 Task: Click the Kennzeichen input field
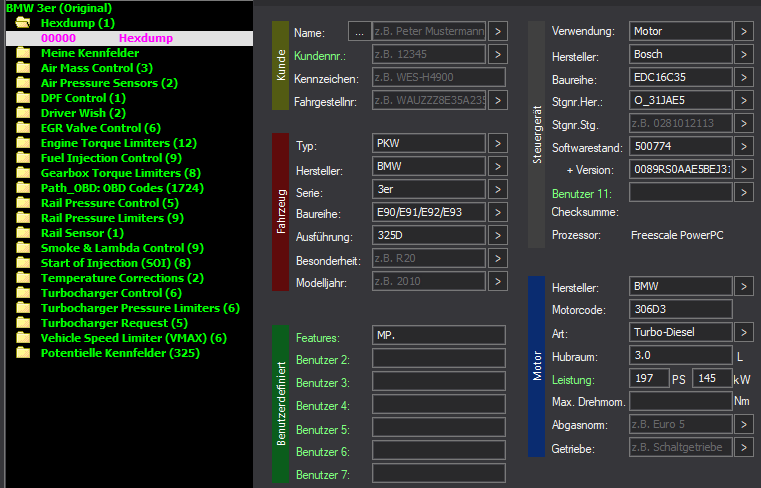(439, 77)
